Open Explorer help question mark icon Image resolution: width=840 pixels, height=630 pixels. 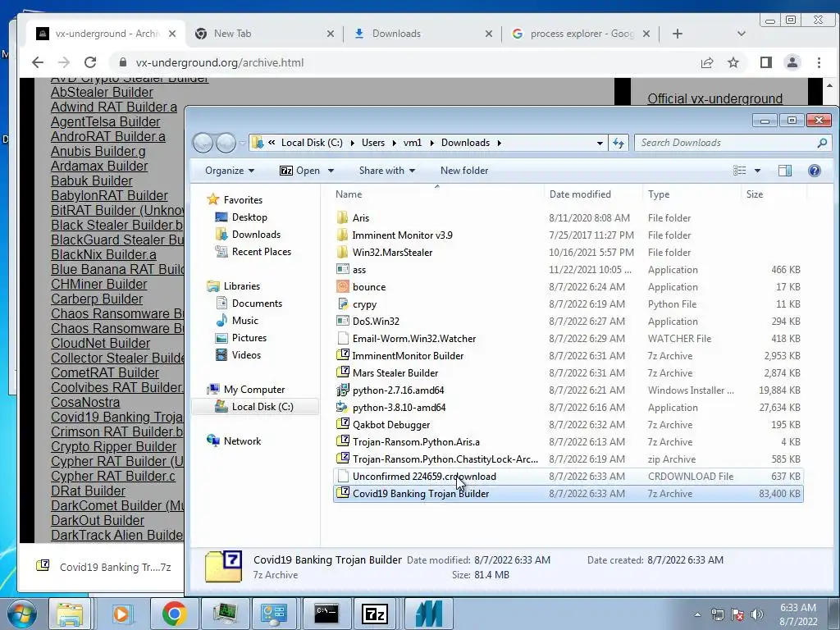click(x=815, y=171)
